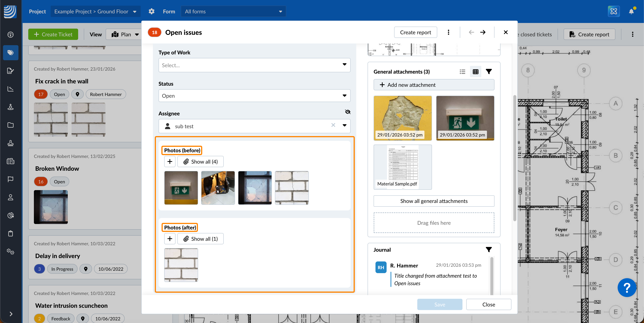Expand the Type of Work dropdown
The height and width of the screenshot is (323, 644).
(254, 65)
